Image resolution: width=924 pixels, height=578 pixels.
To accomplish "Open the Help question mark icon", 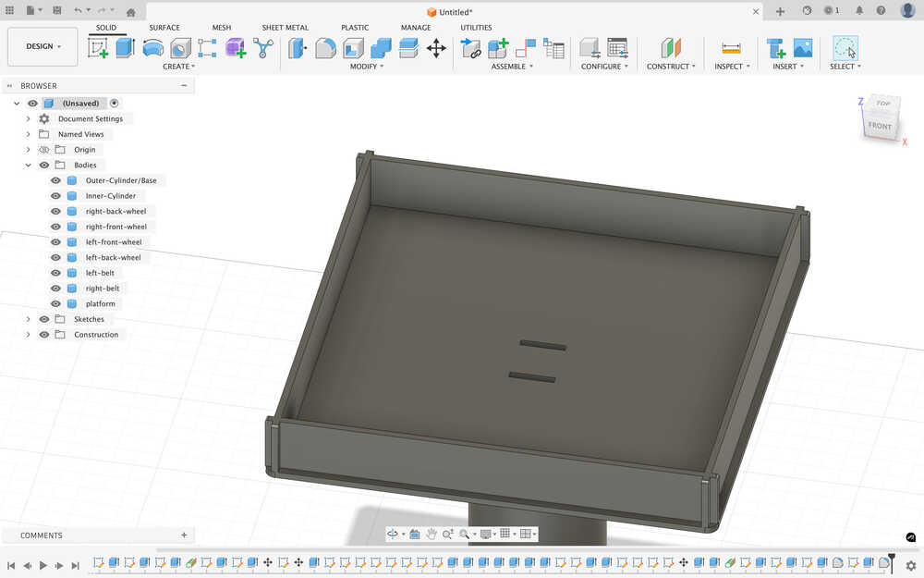I will pos(881,10).
